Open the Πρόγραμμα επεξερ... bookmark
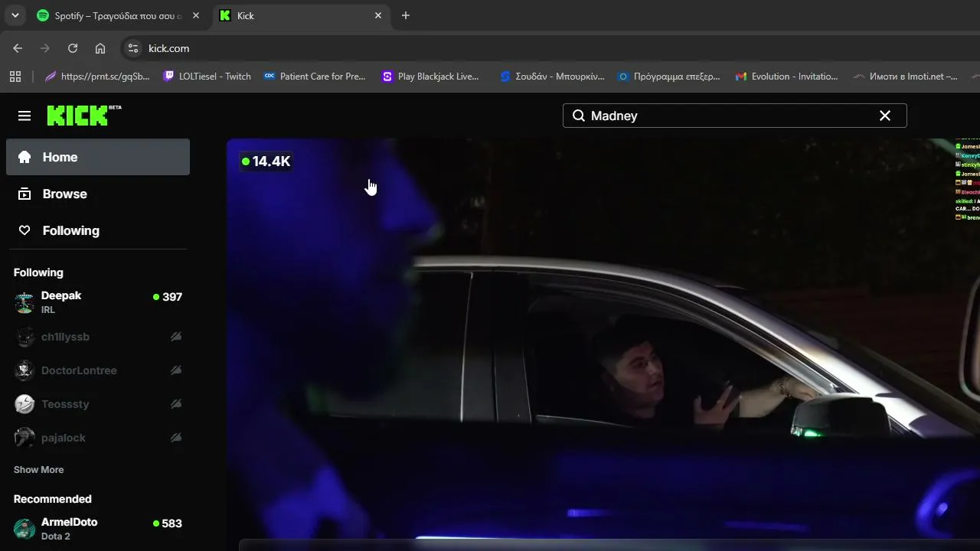 (669, 77)
